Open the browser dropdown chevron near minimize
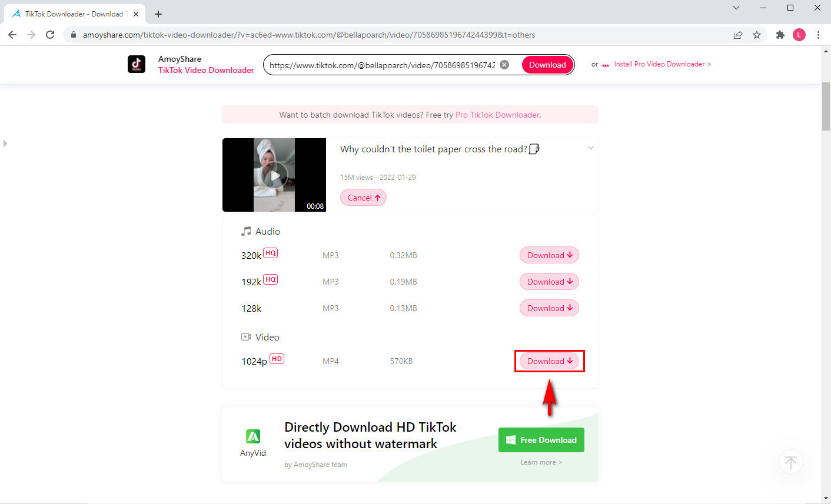Viewport: 831px width, 504px height. tap(736, 8)
